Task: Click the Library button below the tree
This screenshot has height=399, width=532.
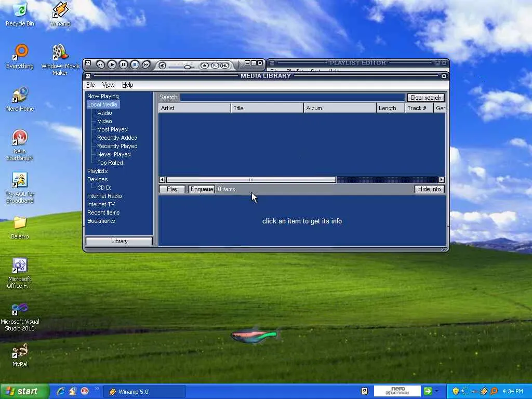Action: 119,241
